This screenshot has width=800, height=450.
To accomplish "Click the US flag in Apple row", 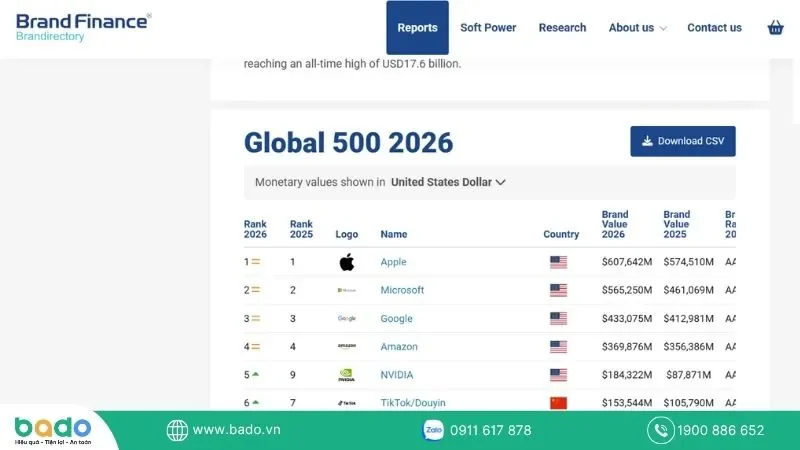I will [558, 262].
